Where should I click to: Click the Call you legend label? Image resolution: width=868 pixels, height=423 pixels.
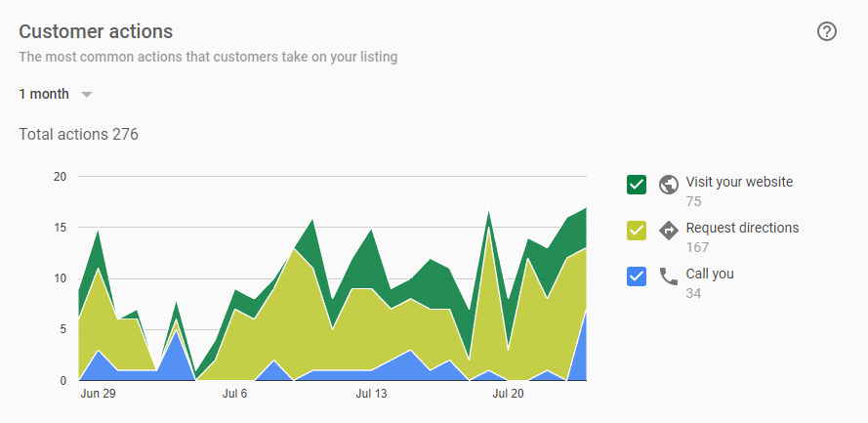point(710,274)
